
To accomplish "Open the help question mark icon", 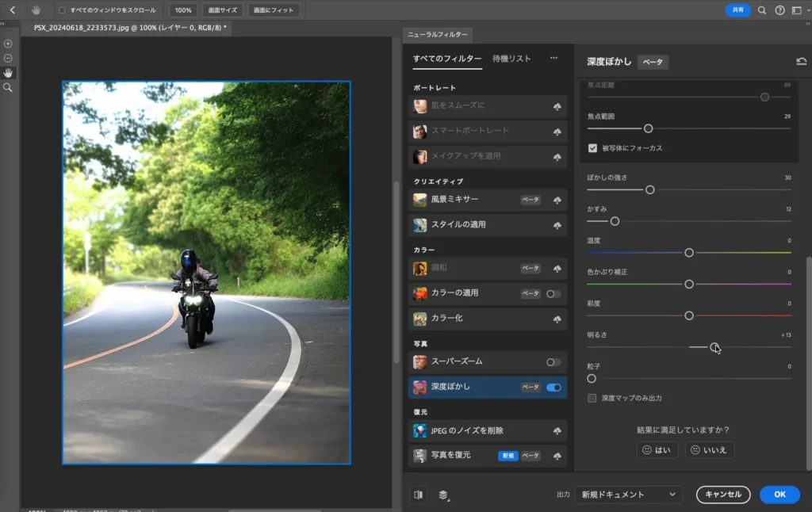I will [x=779, y=10].
